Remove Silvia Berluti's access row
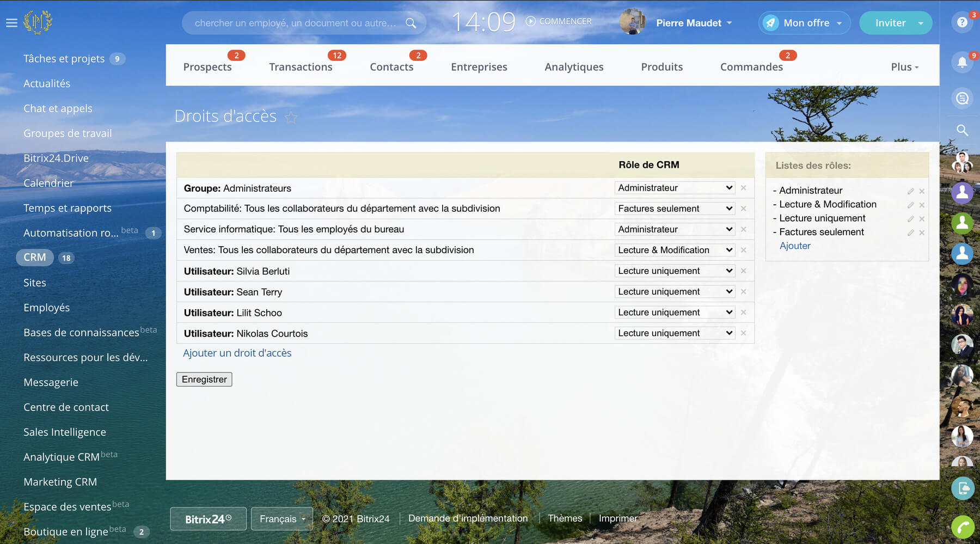Image resolution: width=980 pixels, height=544 pixels. click(743, 271)
